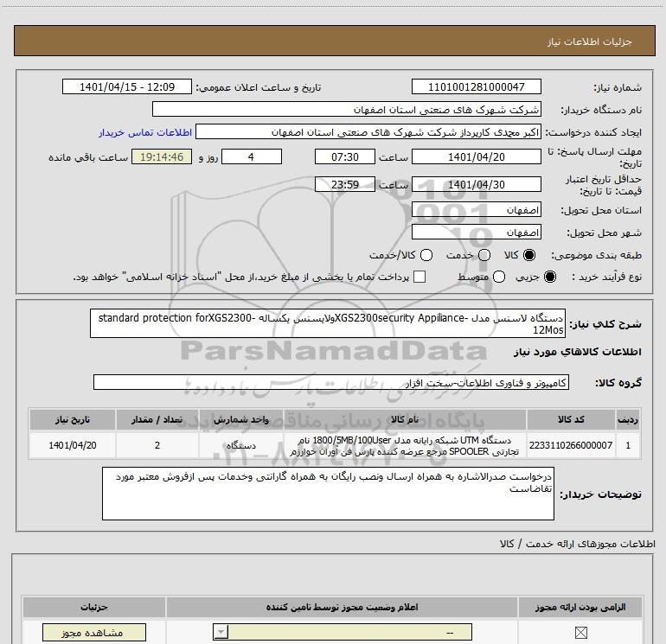Click the مشاهده مجوز button
Viewport: 666px width, 644px height.
[x=94, y=633]
